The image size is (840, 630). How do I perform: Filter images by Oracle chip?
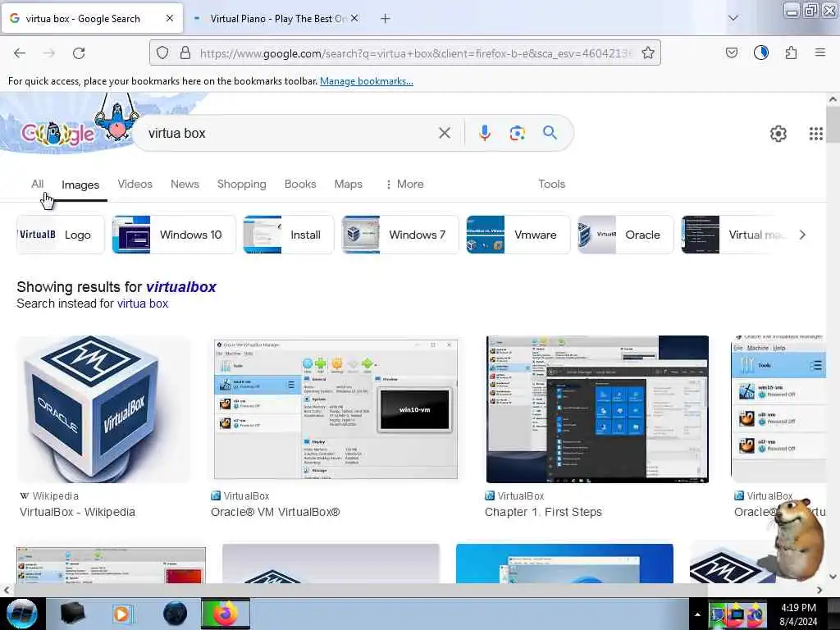pos(625,235)
